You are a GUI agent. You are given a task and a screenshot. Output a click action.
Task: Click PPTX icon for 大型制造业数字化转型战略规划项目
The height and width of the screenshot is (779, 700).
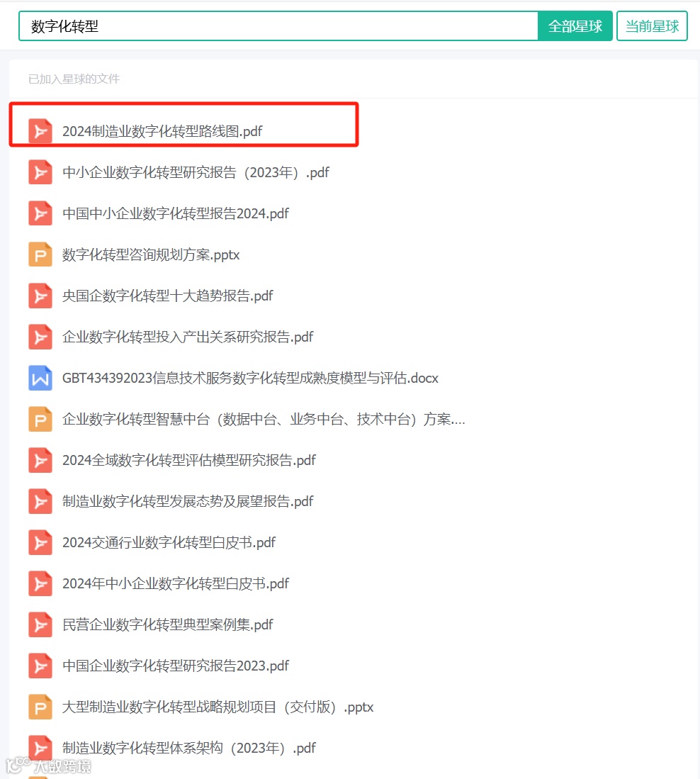point(40,707)
